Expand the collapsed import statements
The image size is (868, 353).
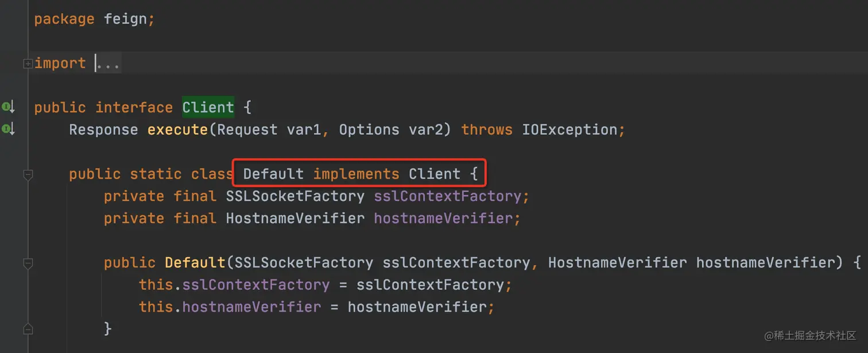[x=28, y=64]
